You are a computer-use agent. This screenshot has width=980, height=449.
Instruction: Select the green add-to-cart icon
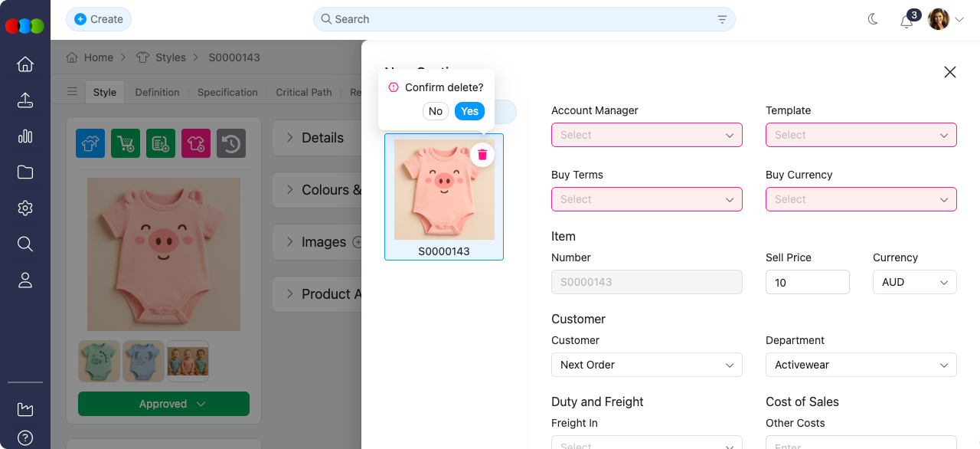click(125, 144)
